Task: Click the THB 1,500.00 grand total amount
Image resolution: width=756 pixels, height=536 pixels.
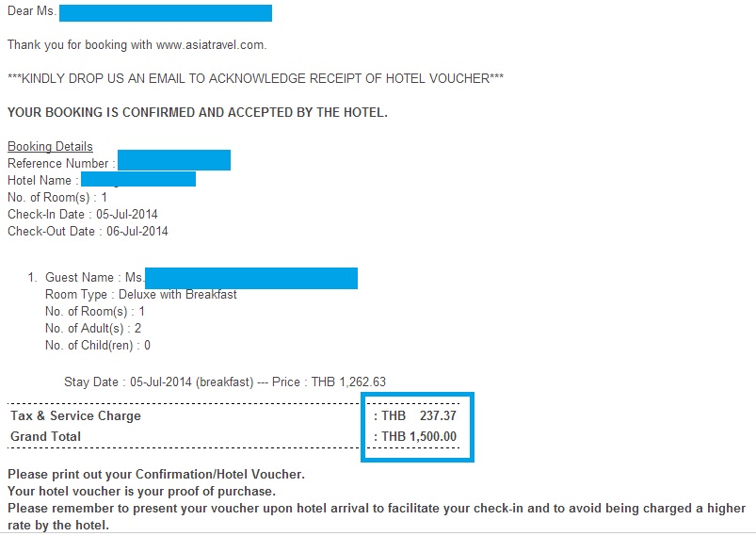Action: 419,436
